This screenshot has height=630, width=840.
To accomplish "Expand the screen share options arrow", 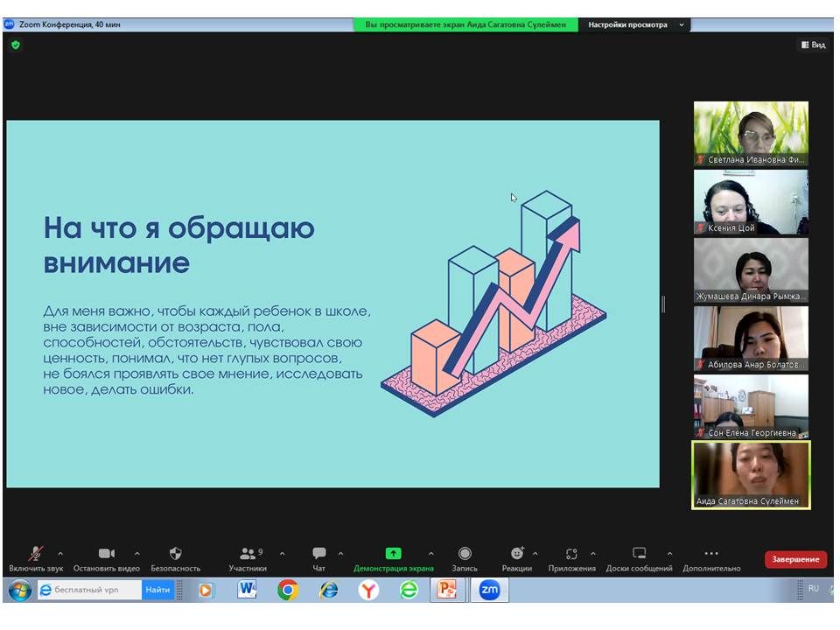I will tap(430, 553).
